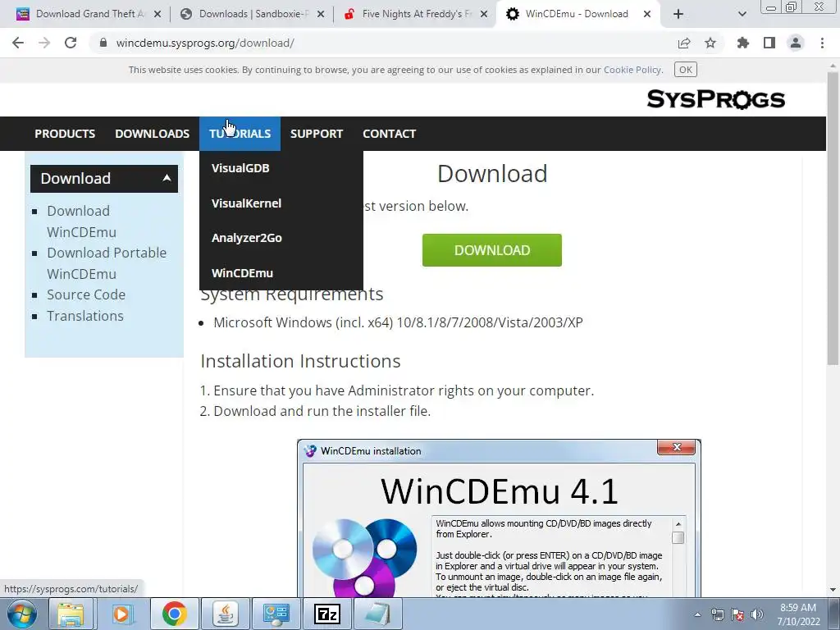Share this page icon in address bar
Viewport: 840px width, 630px height.
[x=684, y=43]
